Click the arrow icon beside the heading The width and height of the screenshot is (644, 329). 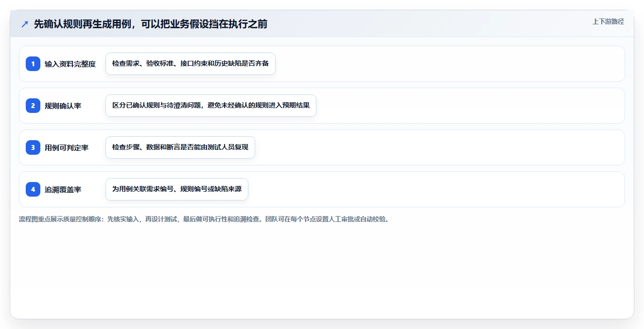[x=25, y=24]
